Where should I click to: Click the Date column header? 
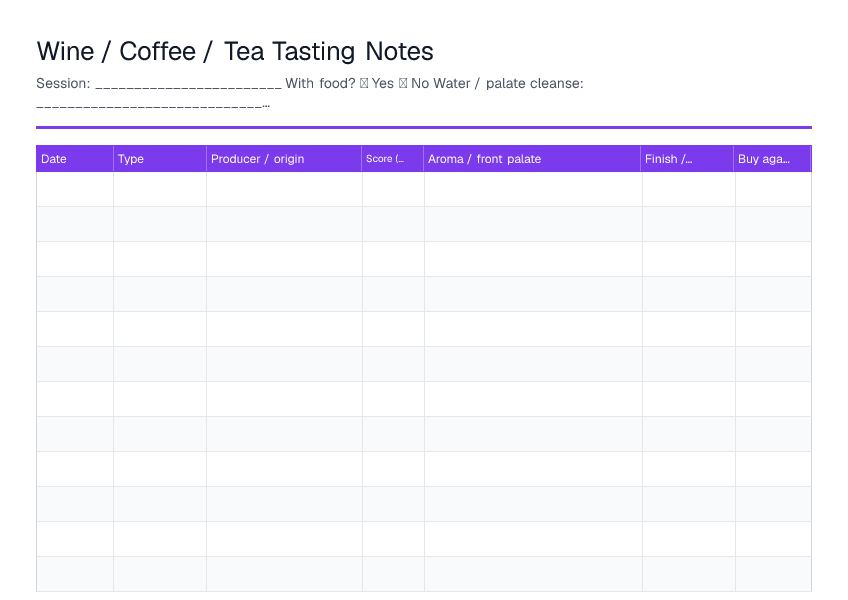75,159
